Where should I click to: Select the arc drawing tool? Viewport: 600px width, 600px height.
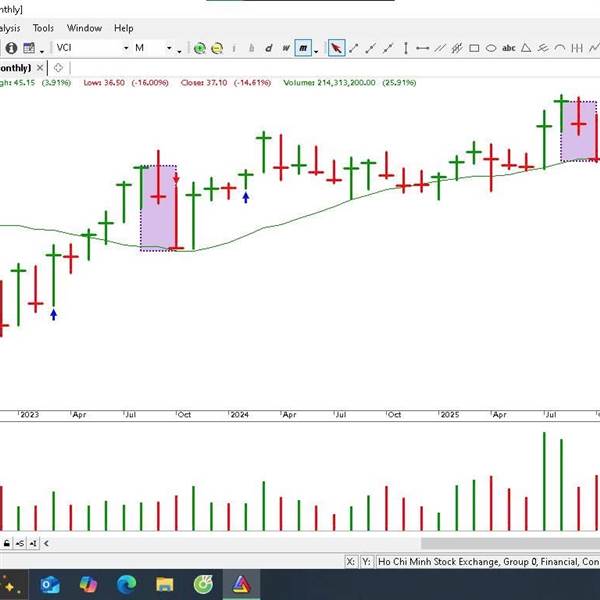(560, 48)
